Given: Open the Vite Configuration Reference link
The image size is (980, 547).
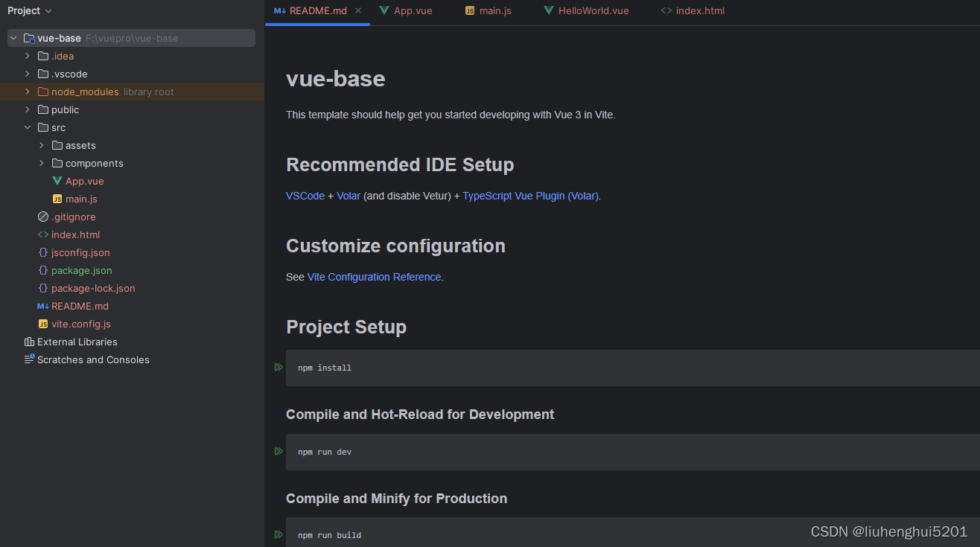Looking at the screenshot, I should click(375, 277).
